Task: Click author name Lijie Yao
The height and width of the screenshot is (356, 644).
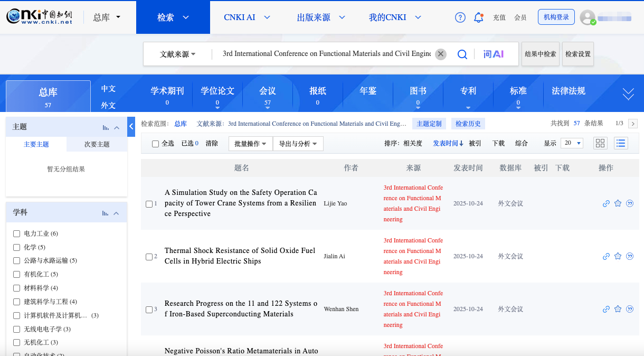Action: (336, 203)
